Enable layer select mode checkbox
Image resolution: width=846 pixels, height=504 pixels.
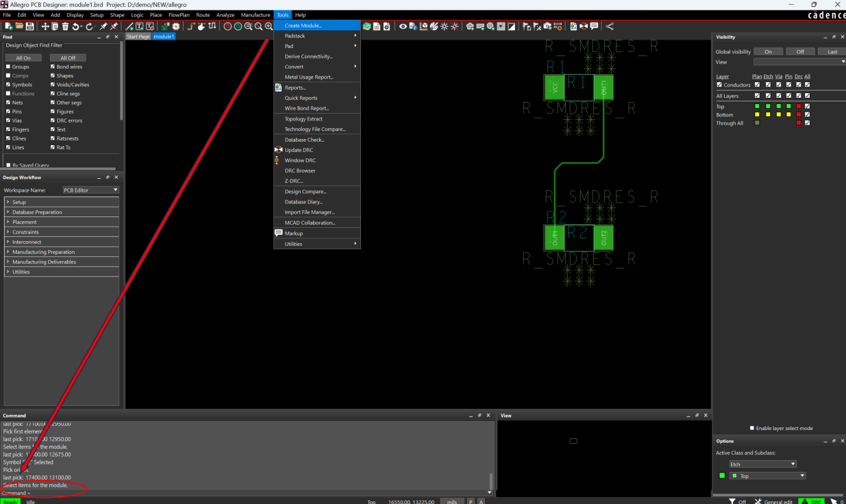[x=751, y=428]
